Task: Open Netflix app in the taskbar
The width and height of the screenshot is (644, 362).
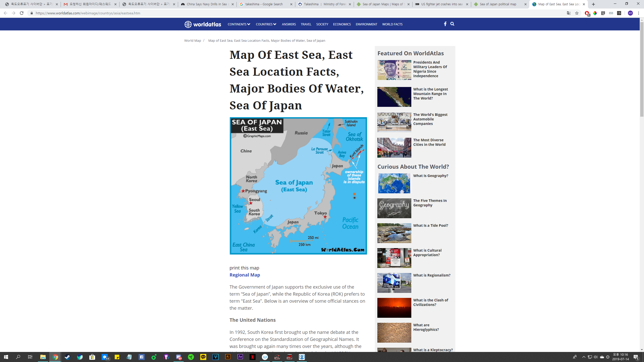Action: pyautogui.click(x=252, y=357)
